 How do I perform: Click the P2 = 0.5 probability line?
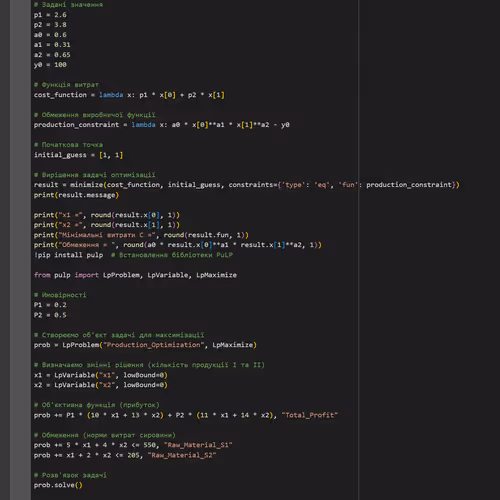50,315
